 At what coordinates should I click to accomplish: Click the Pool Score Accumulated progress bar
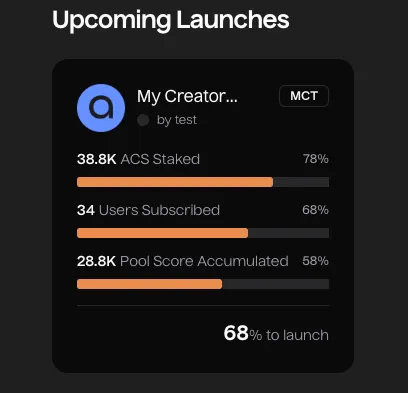pos(203,284)
